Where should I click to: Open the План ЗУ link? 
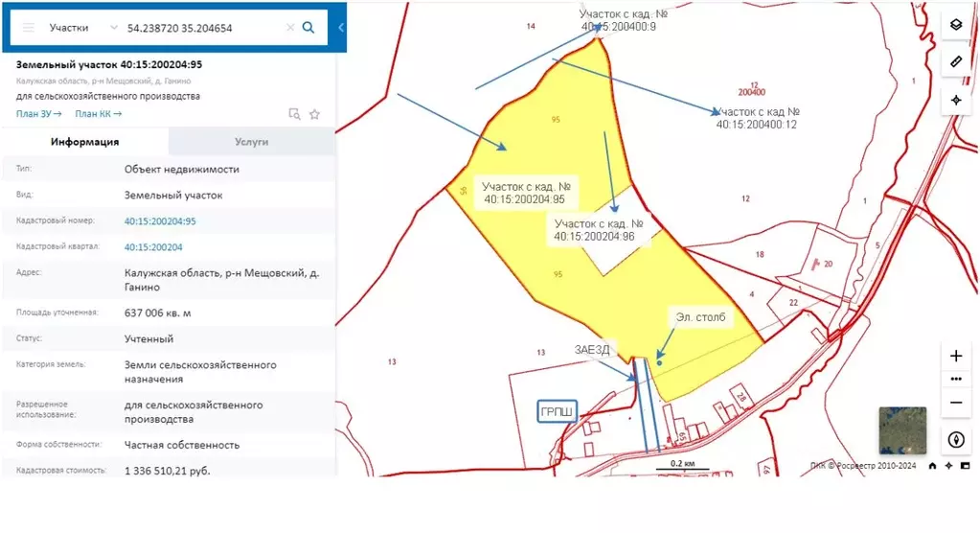(x=38, y=114)
